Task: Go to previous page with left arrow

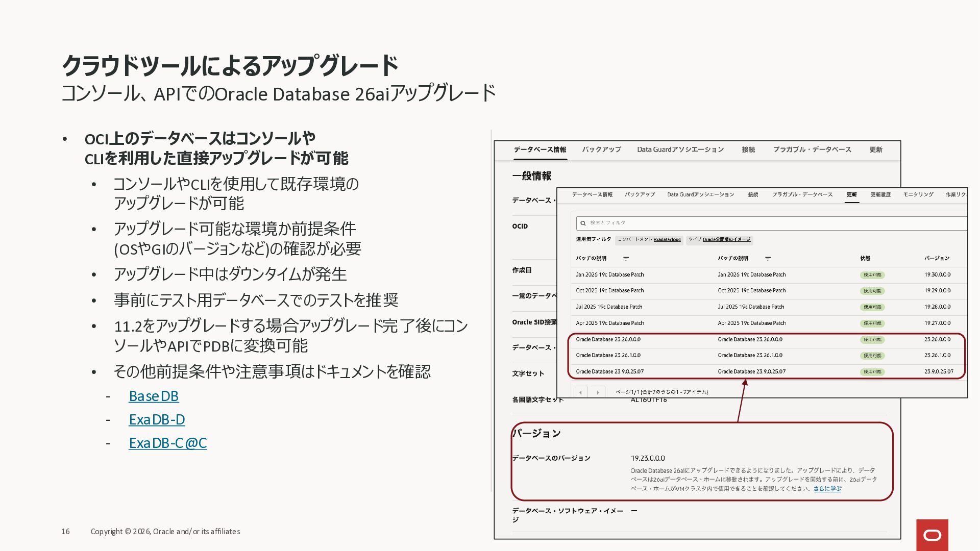Action: (x=580, y=392)
